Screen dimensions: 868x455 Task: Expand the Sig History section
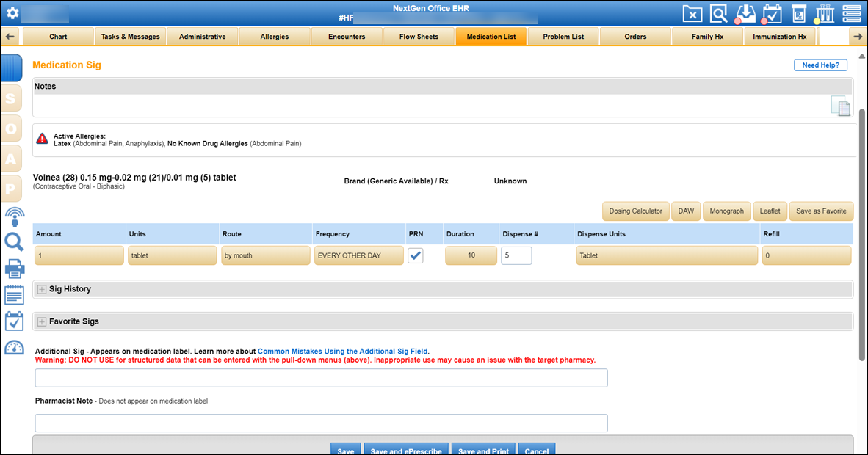pyautogui.click(x=42, y=289)
